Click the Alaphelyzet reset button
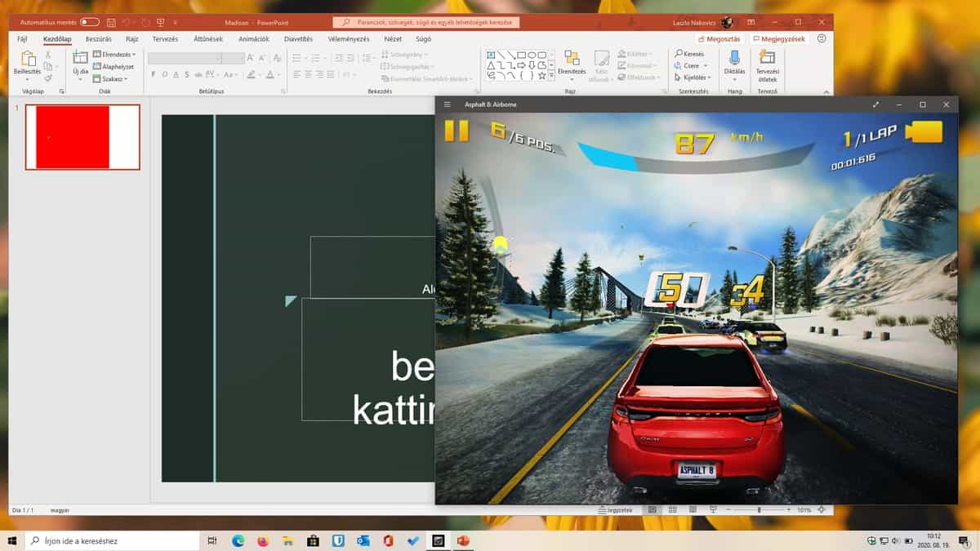Screen dimensions: 980x551 click(114, 67)
